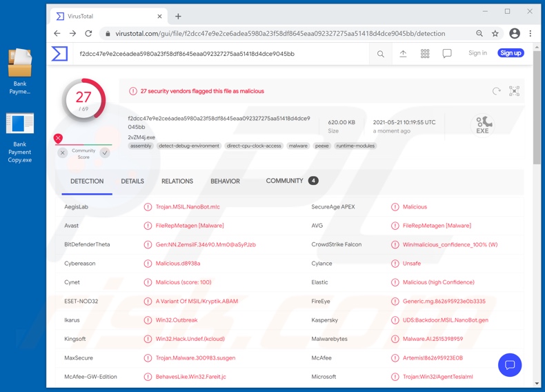The image size is (545, 392).
Task: Click the 2vZM4j.exe file name
Action: click(x=141, y=137)
